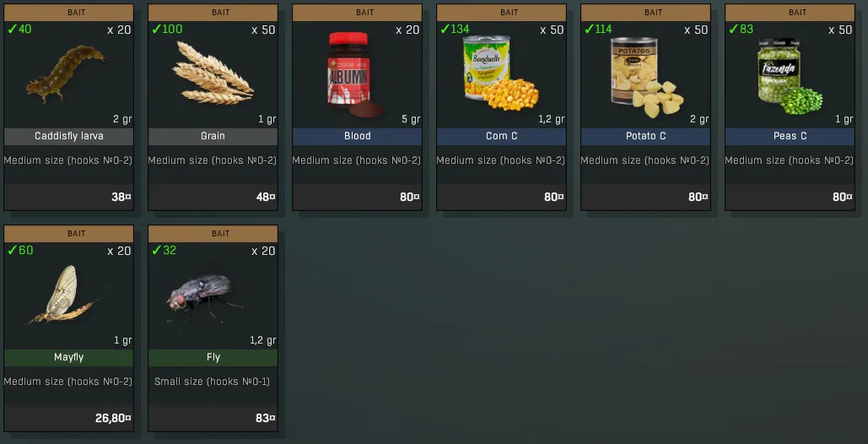This screenshot has width=868, height=444.
Task: Click the Mayfly insect image
Action: [x=68, y=295]
